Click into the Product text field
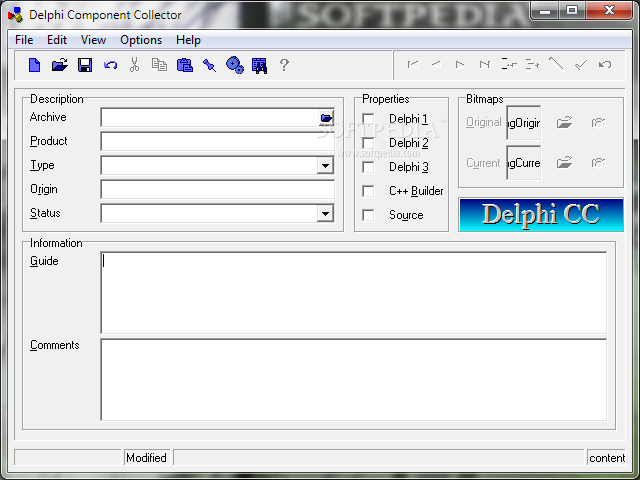The width and height of the screenshot is (640, 480). click(218, 142)
